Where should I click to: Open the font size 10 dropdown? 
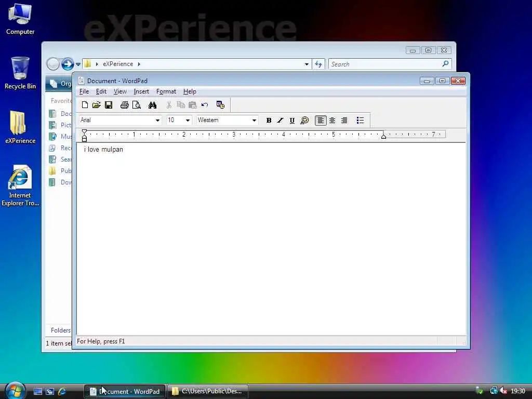188,120
